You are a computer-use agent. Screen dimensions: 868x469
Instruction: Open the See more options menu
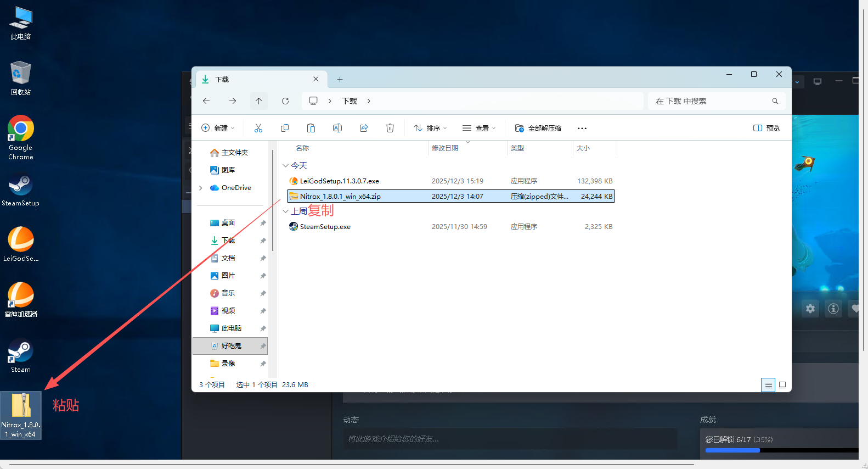[x=582, y=128]
